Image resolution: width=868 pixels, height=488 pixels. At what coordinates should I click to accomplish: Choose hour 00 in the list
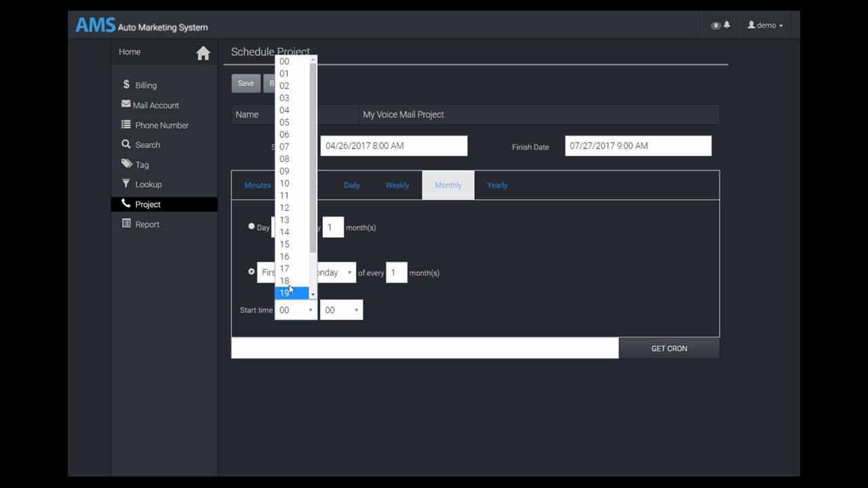[292, 61]
